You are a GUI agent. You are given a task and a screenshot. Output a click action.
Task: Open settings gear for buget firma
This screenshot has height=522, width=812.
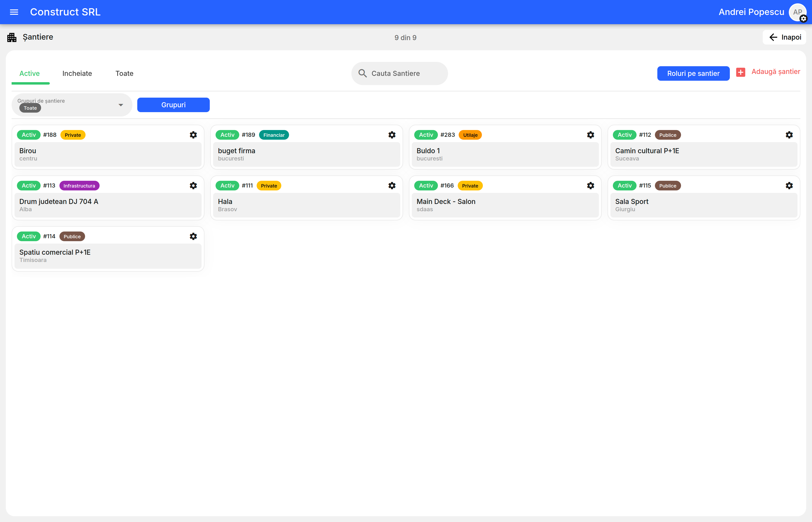pos(392,135)
